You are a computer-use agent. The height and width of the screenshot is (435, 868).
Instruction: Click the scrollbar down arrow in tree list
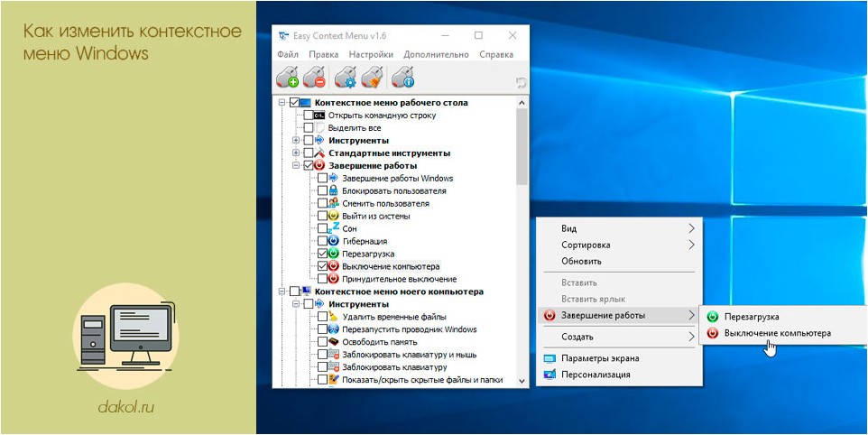[x=522, y=381]
